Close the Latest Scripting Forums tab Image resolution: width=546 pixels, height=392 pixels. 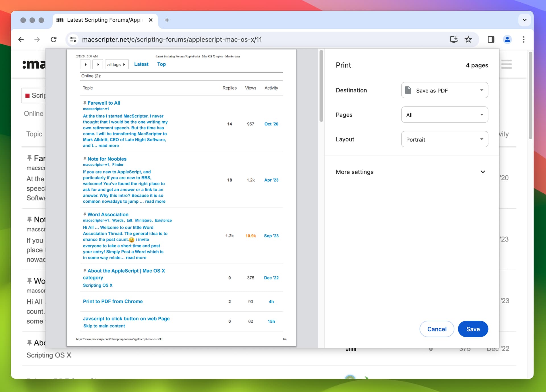click(151, 20)
